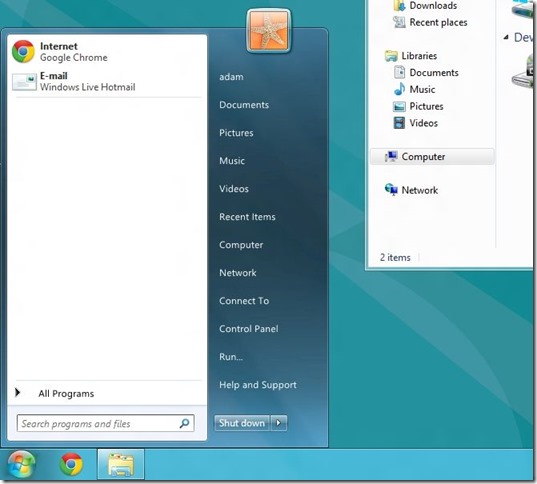Click the Windows Start orb

[x=21, y=464]
